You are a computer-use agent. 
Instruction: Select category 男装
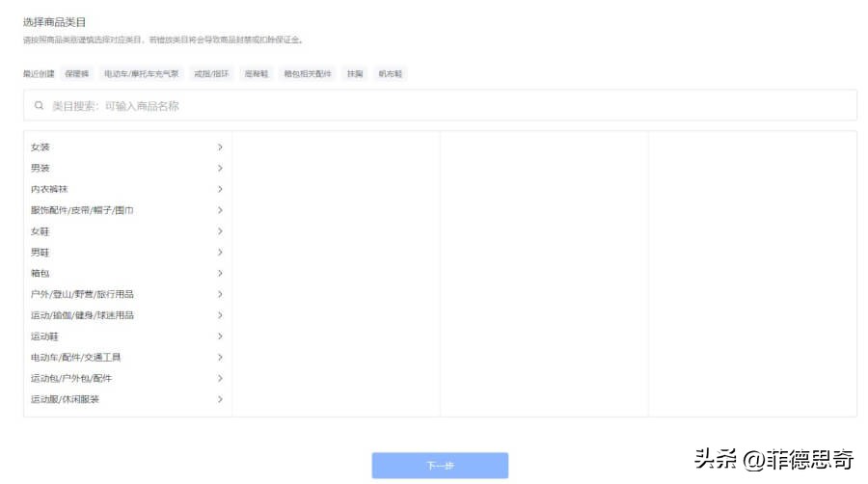(x=127, y=168)
